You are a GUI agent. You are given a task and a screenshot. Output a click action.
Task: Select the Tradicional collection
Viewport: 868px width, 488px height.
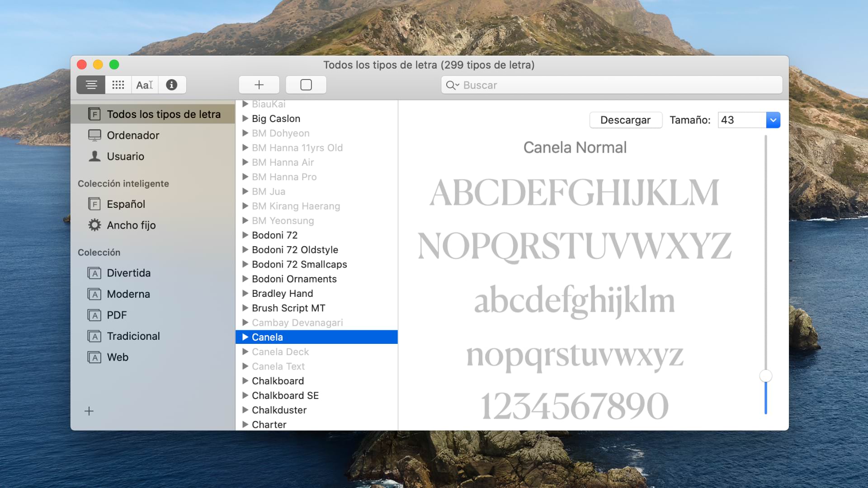point(133,336)
